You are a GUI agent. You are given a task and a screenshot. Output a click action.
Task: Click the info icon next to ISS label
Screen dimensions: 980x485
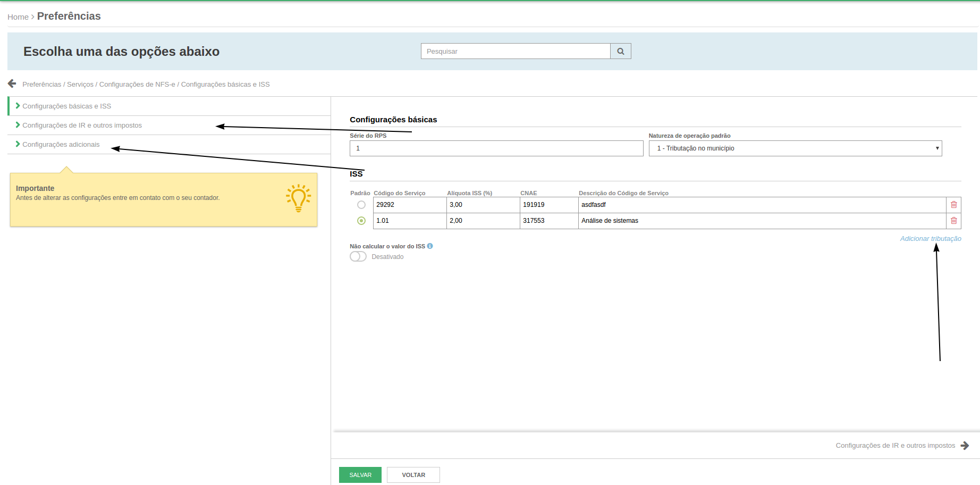coord(430,246)
